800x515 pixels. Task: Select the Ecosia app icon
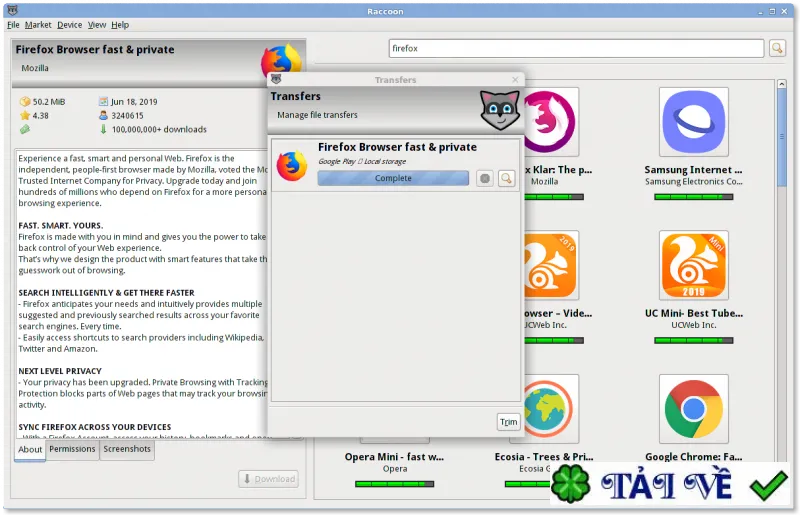(x=550, y=409)
